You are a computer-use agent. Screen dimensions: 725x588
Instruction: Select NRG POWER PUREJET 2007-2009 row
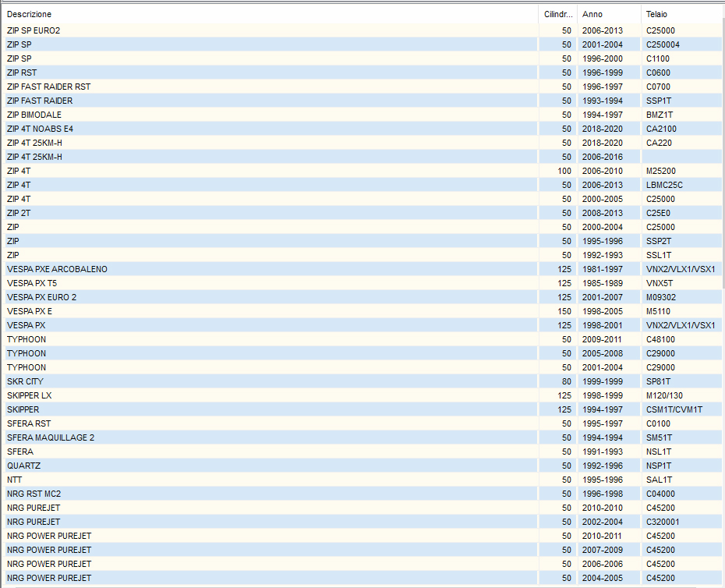coord(362,550)
